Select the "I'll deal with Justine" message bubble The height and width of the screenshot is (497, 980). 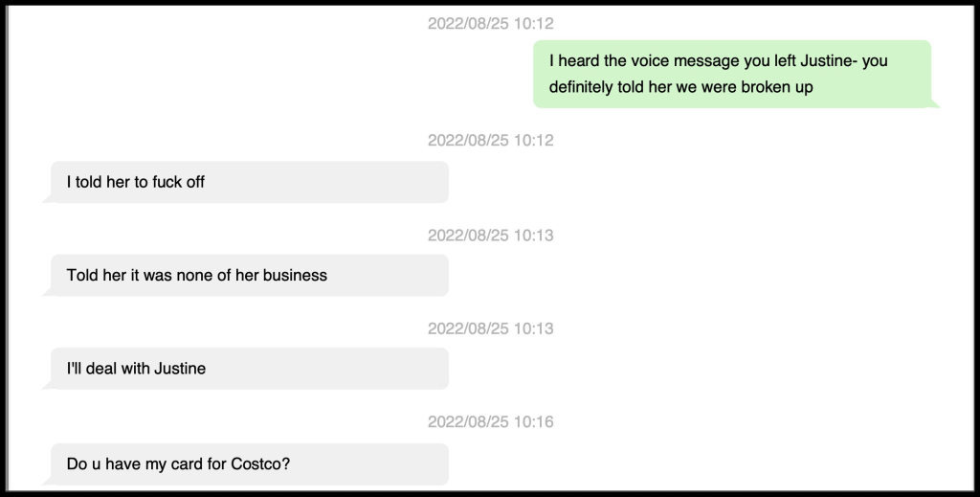(x=249, y=369)
